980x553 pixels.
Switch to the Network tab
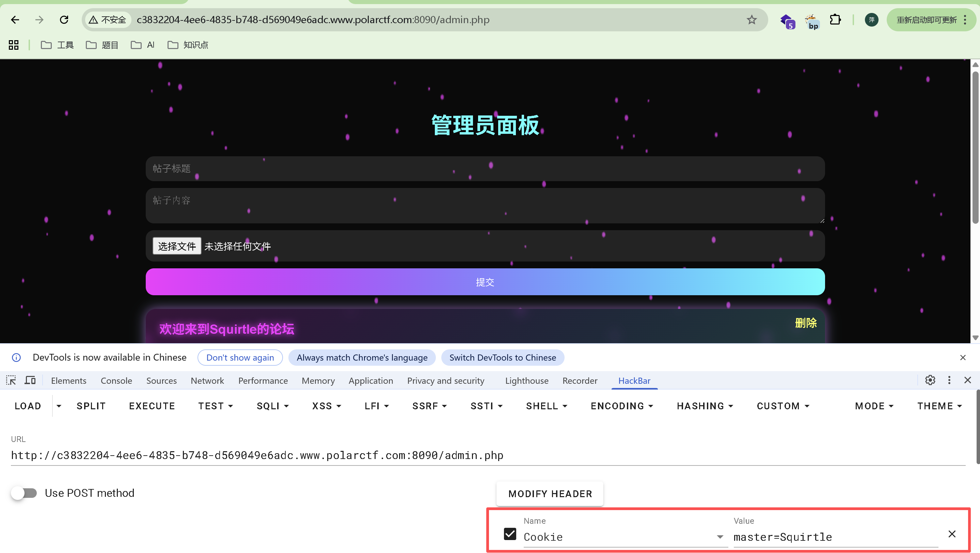(x=207, y=381)
